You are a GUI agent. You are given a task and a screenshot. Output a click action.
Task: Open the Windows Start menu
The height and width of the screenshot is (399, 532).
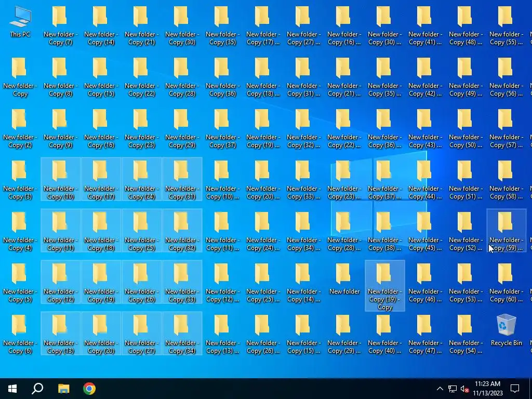coord(12,389)
